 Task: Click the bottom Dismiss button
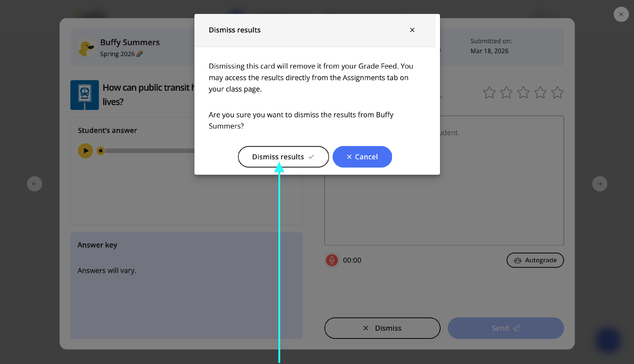tap(382, 328)
